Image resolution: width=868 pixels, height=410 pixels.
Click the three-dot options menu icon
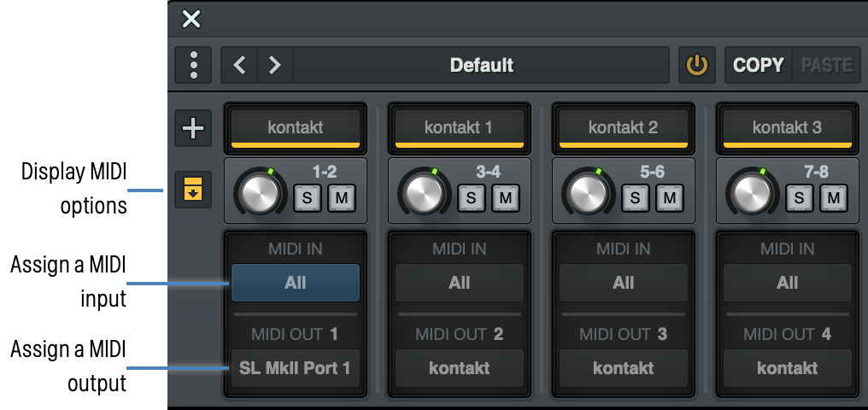tap(194, 65)
